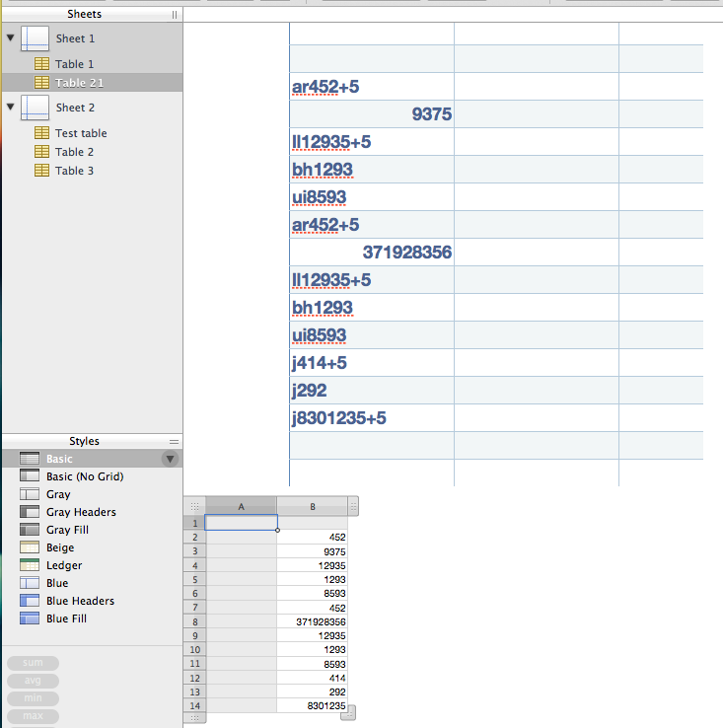The width and height of the screenshot is (723, 728).
Task: Apply the Basic table style
Action: (93, 459)
